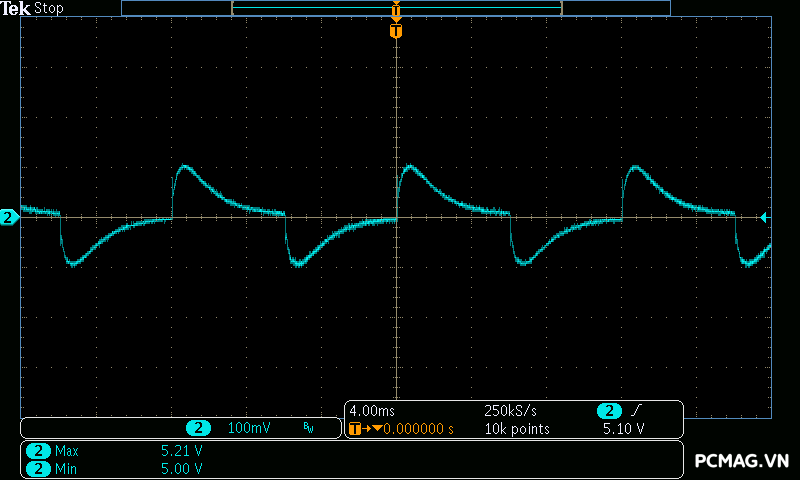The image size is (800, 480).
Task: Click the 5.10 V trigger level readout
Action: pyautogui.click(x=623, y=429)
